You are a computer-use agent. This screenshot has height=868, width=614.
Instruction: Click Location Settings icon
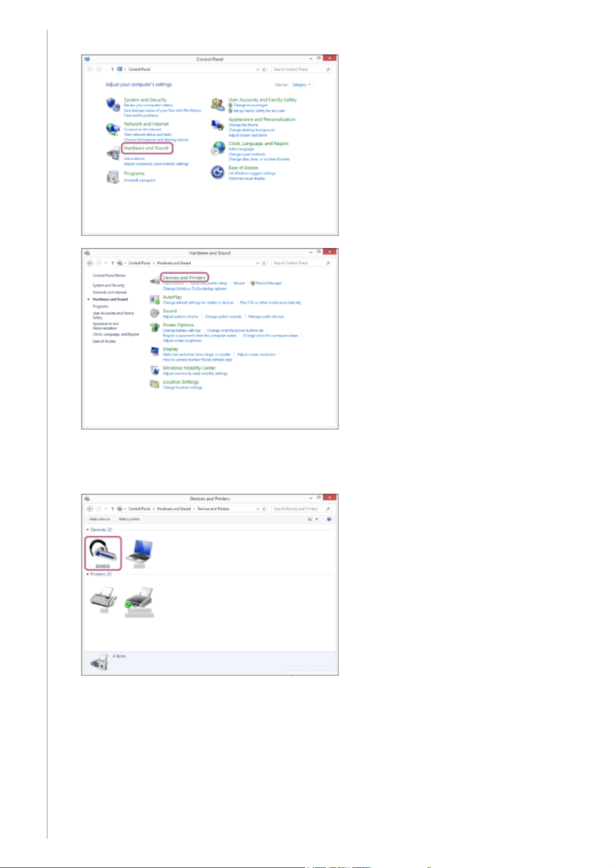pyautogui.click(x=154, y=384)
